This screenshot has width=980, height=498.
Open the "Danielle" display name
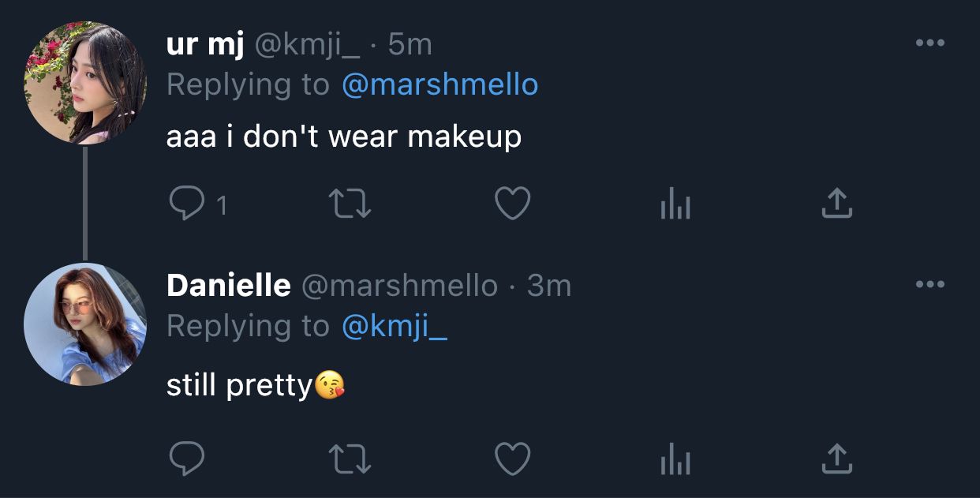pos(228,285)
